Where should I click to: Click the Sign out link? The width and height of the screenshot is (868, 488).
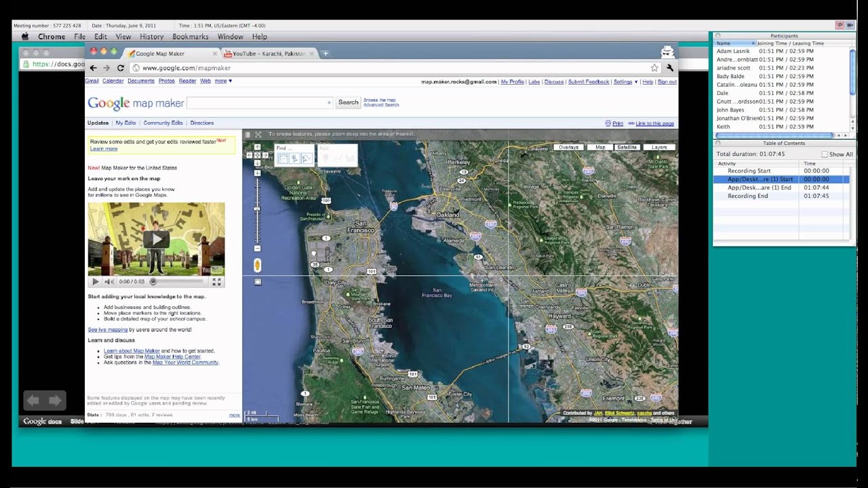[667, 82]
